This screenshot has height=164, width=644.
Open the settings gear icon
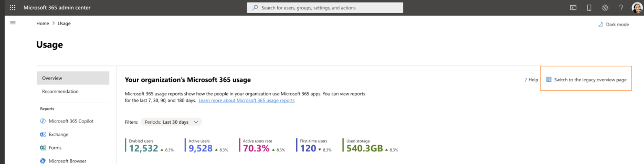coord(605,8)
